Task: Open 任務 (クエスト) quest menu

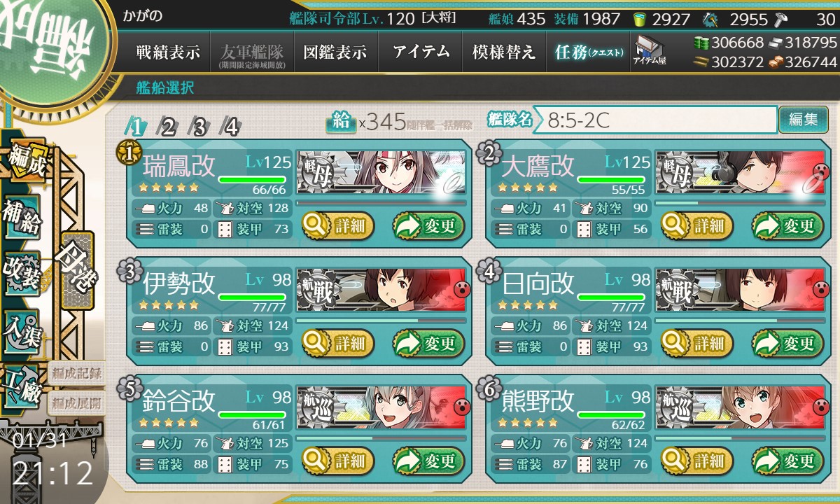Action: pos(589,52)
